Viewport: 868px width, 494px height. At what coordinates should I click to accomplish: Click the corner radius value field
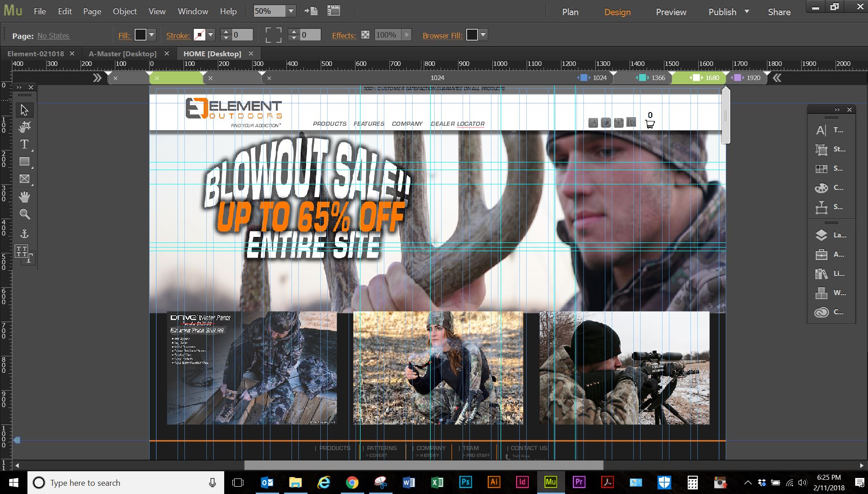pos(310,35)
